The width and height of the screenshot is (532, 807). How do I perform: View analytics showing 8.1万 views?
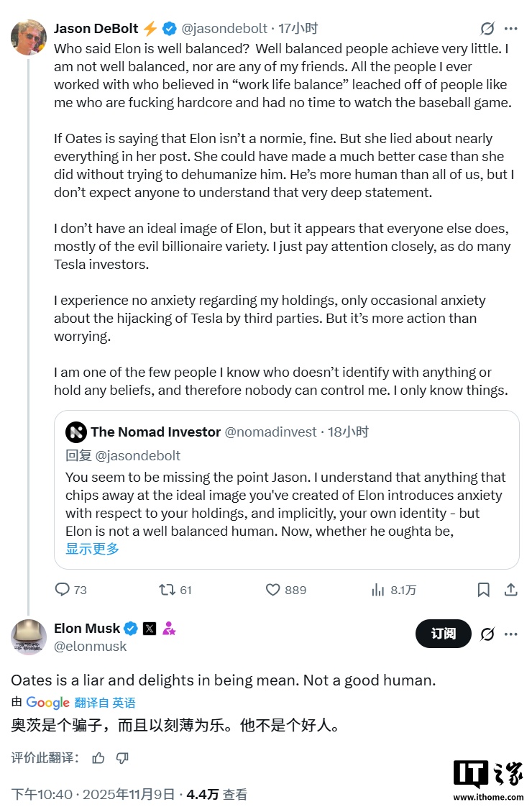click(378, 590)
